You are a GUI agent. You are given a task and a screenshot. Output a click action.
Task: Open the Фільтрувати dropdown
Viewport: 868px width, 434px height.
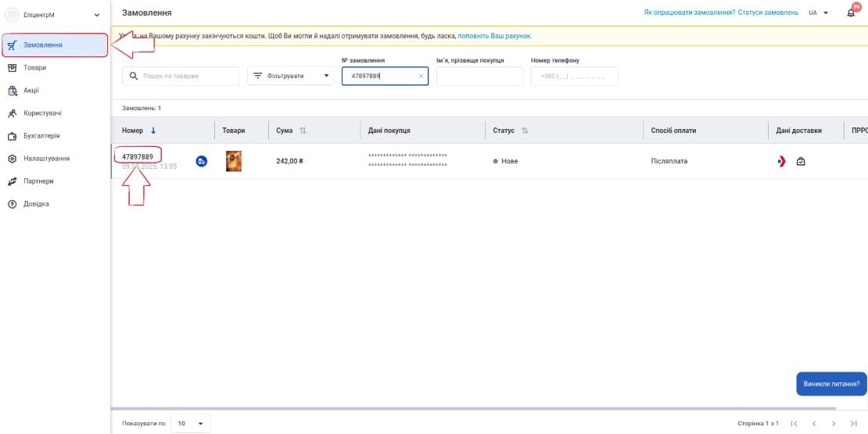291,76
